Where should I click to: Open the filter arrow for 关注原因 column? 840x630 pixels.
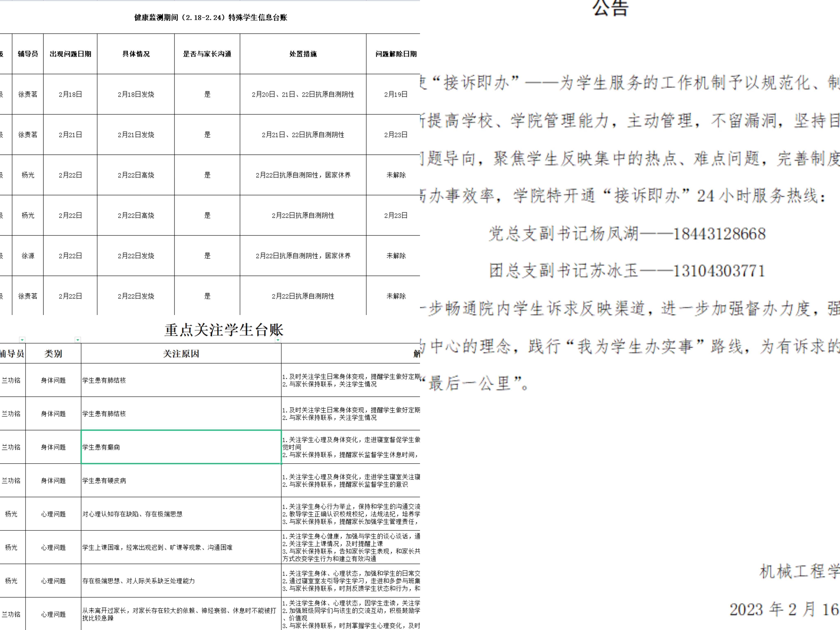pyautogui.click(x=278, y=340)
